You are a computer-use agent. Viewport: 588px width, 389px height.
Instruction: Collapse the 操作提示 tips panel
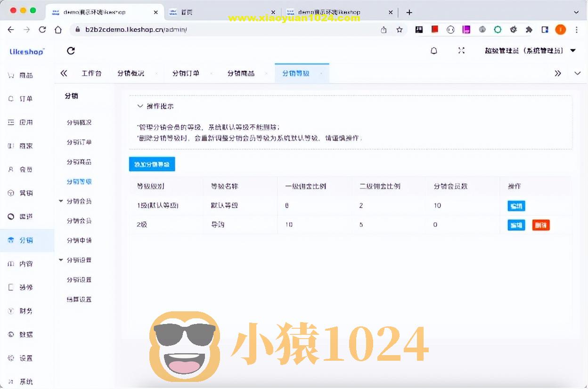pos(139,106)
